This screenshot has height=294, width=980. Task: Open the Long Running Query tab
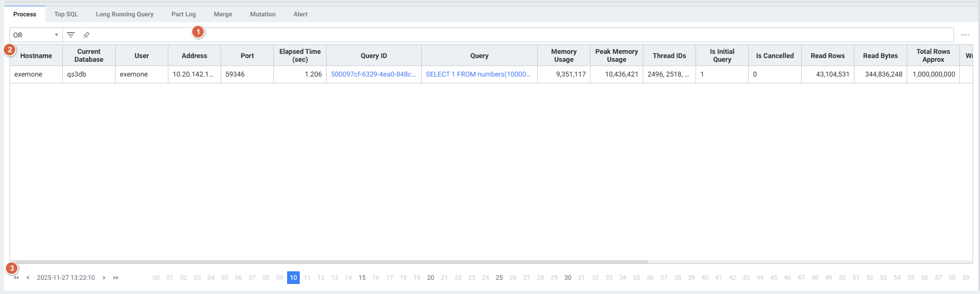pos(125,14)
